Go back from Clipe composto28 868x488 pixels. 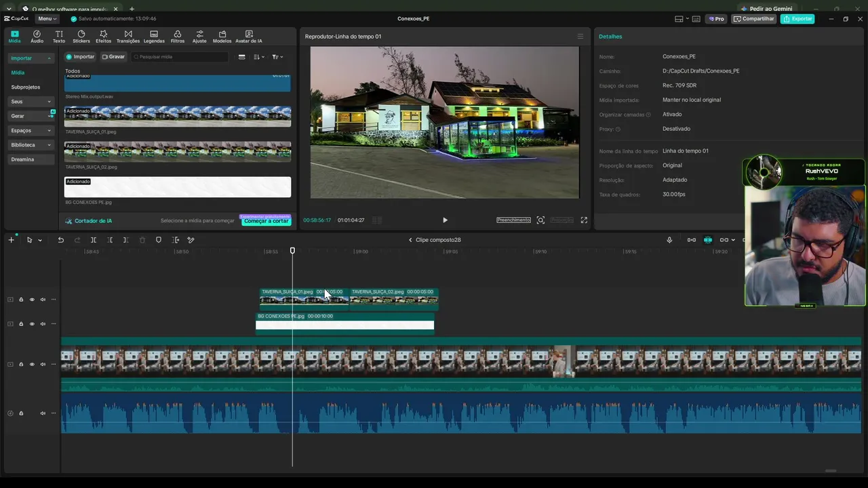pyautogui.click(x=410, y=240)
